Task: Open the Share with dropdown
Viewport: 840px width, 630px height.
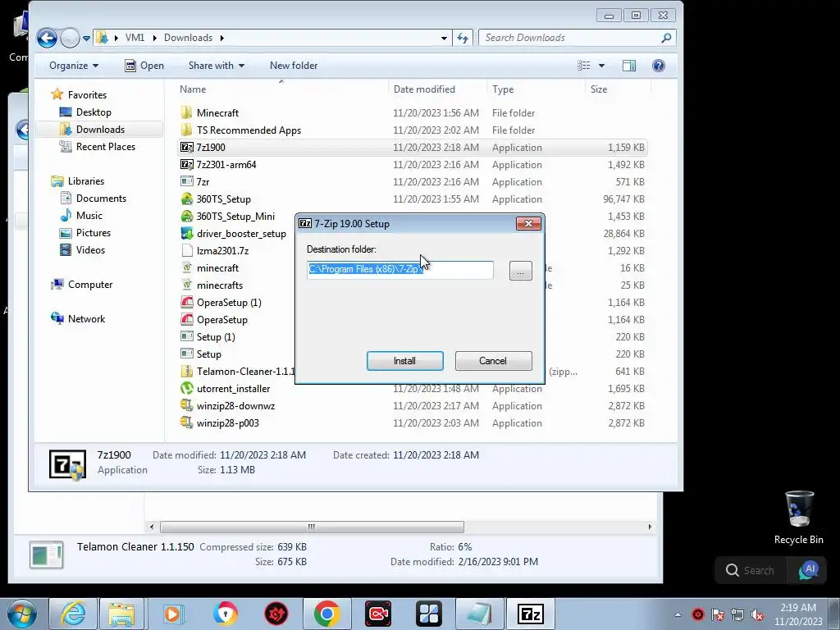Action: [x=217, y=66]
